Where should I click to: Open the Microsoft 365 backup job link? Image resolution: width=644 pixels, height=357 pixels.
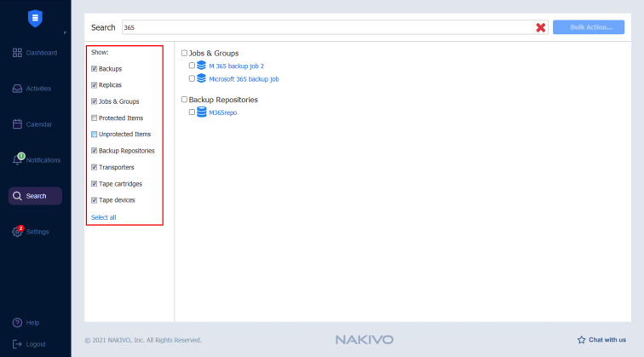pyautogui.click(x=244, y=78)
